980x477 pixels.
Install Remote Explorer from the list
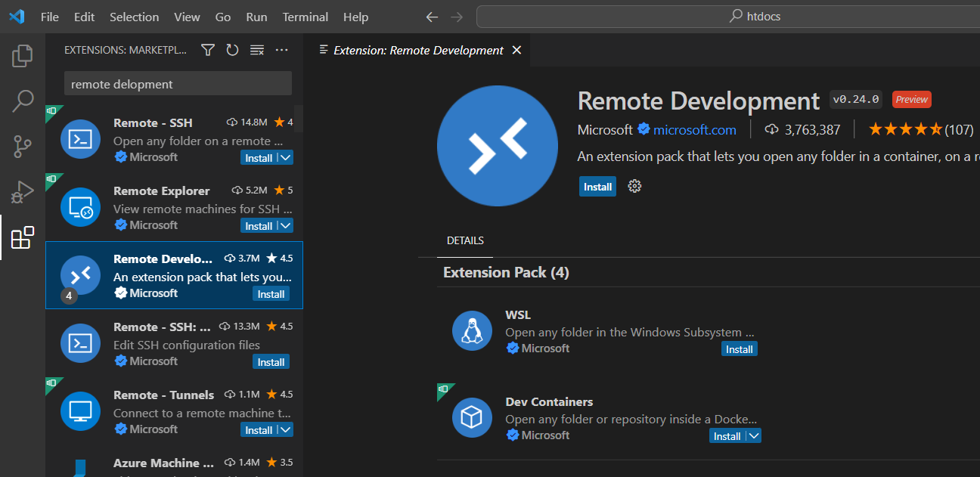click(x=259, y=226)
